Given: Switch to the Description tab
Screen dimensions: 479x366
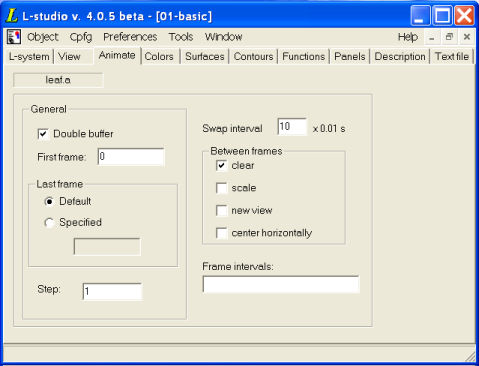Looking at the screenshot, I should click(x=400, y=56).
